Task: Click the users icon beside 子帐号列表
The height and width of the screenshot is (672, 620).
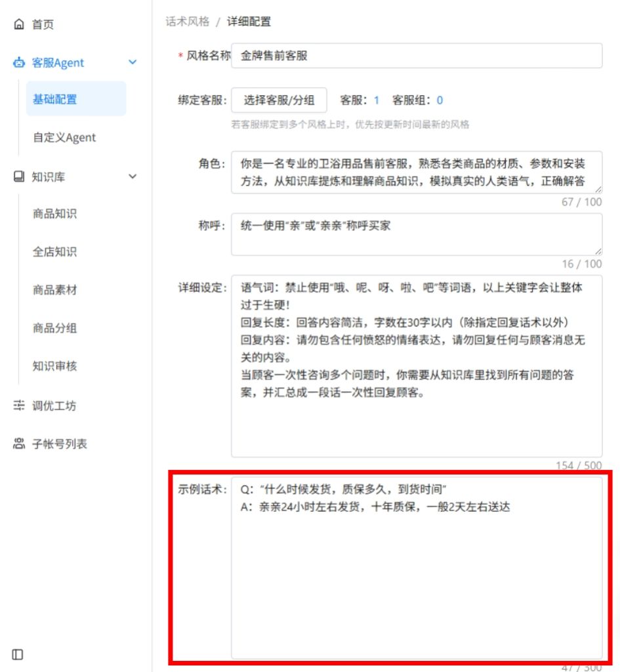Action: (19, 444)
